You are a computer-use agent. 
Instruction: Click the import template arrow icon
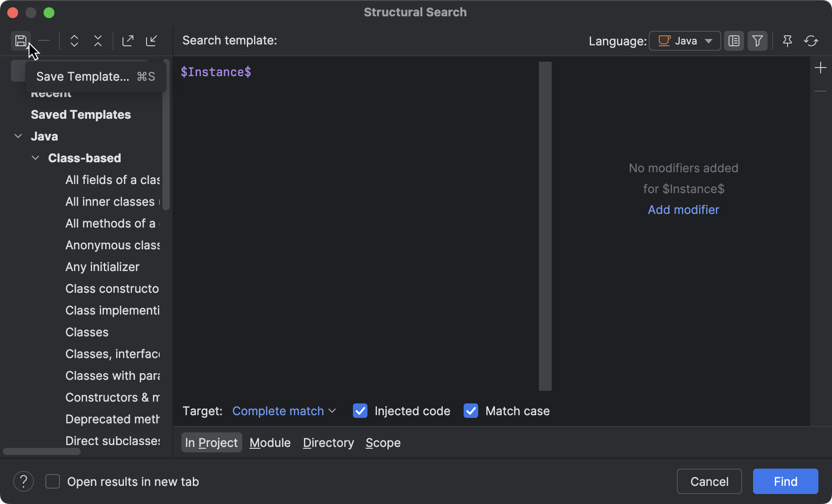(152, 41)
